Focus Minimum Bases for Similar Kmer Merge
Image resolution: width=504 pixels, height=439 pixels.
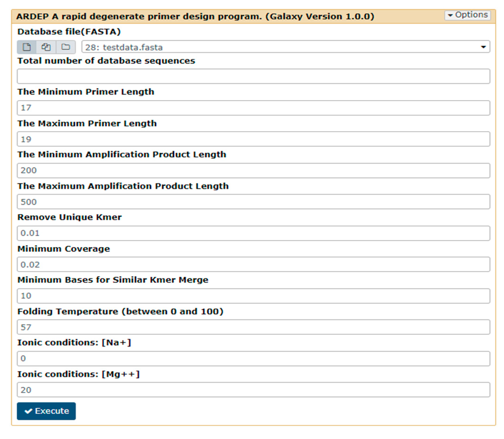pyautogui.click(x=253, y=296)
